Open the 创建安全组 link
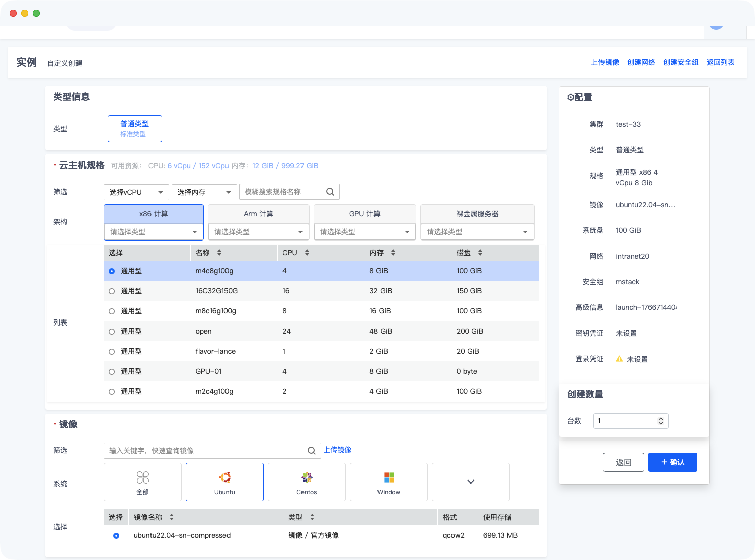This screenshot has width=755, height=560. (x=681, y=62)
